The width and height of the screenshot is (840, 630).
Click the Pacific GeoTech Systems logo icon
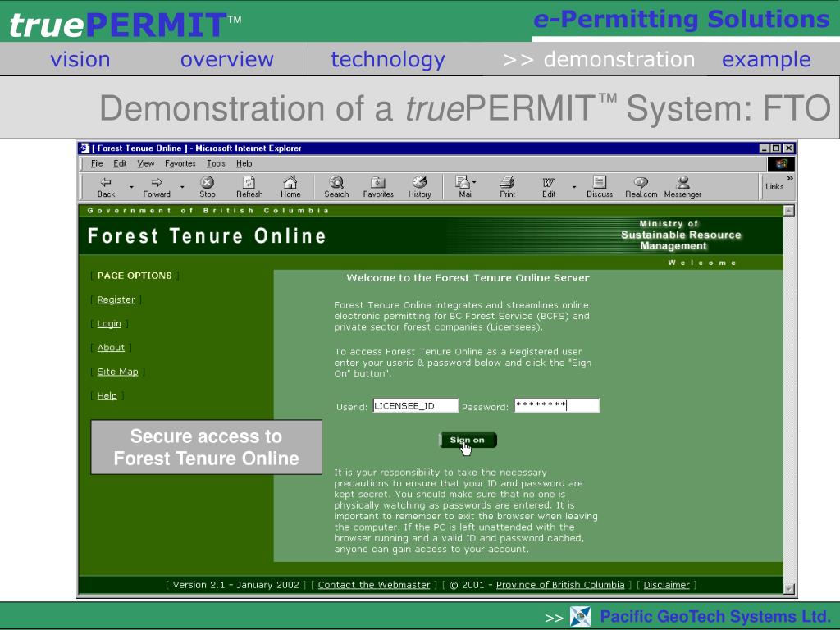coord(580,617)
